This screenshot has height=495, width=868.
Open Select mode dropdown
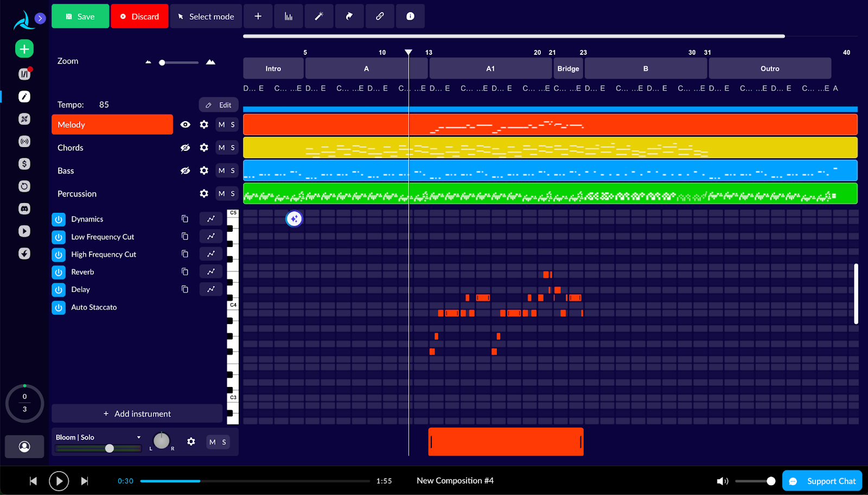[206, 16]
